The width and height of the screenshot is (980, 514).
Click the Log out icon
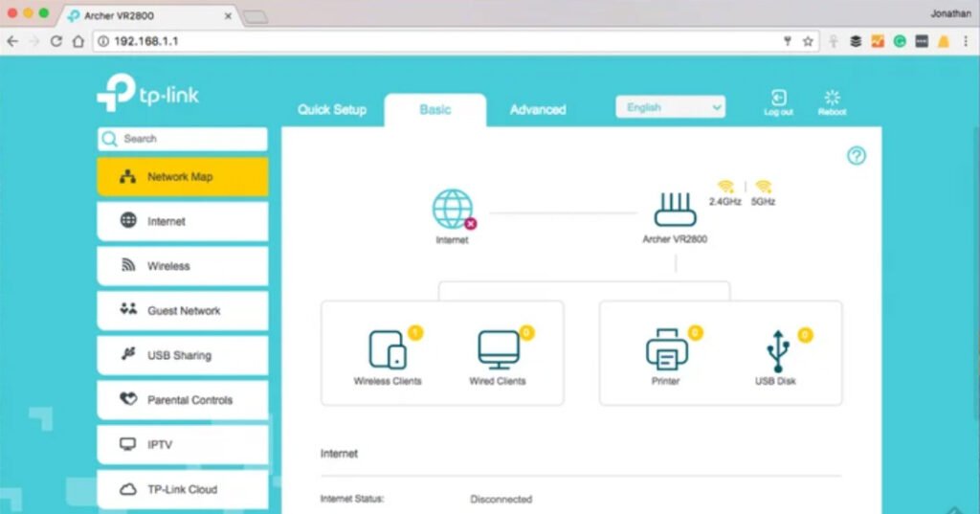click(778, 99)
